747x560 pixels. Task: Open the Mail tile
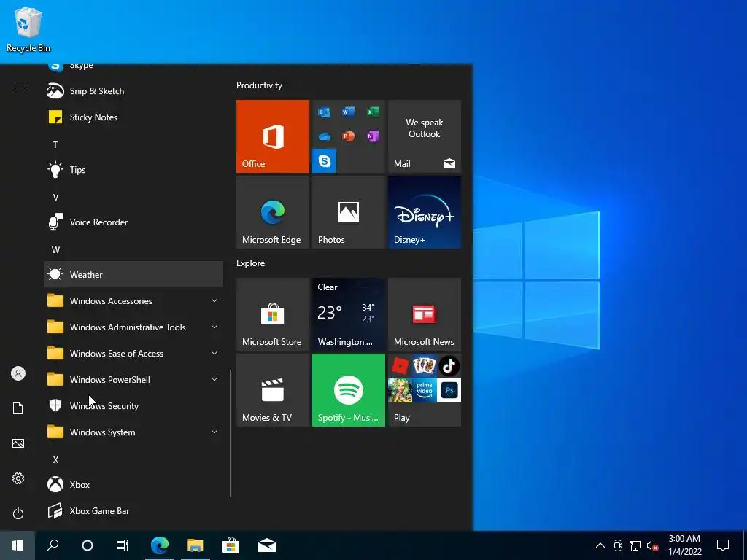pyautogui.click(x=425, y=136)
